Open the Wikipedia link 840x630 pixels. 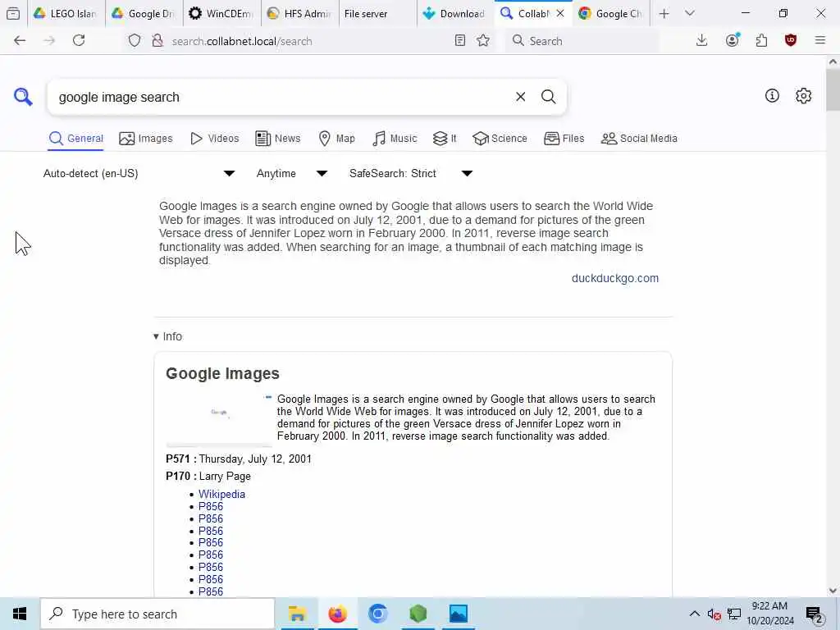221,495
